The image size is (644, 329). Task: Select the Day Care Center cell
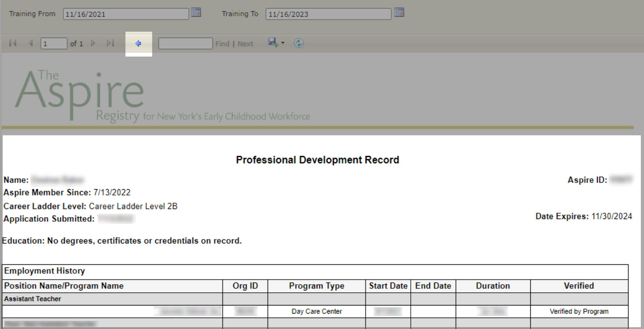pos(317,311)
